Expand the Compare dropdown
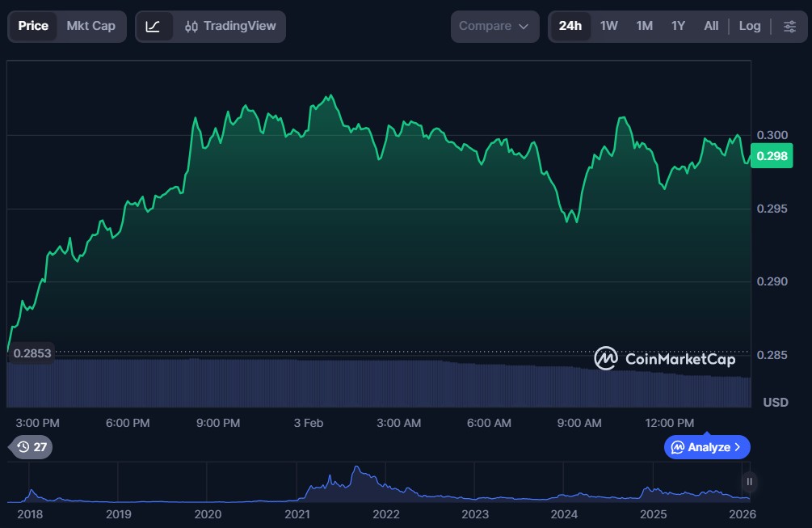812x528 pixels. coord(494,26)
